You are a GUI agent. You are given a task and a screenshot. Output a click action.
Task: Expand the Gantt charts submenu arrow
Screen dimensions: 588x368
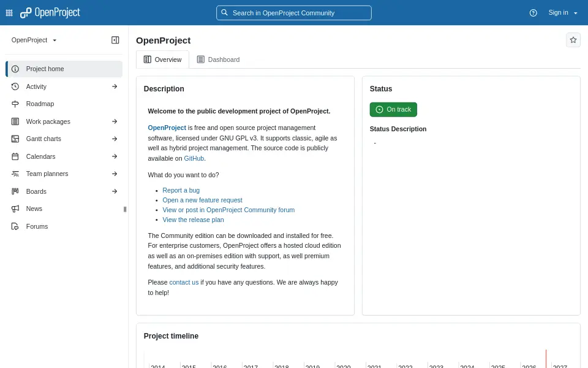click(x=115, y=139)
